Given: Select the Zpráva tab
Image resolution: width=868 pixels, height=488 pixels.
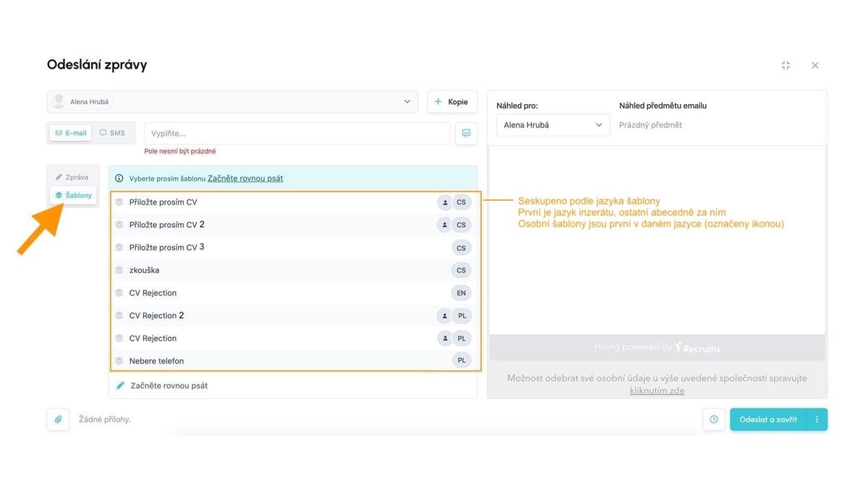Looking at the screenshot, I should [x=72, y=177].
